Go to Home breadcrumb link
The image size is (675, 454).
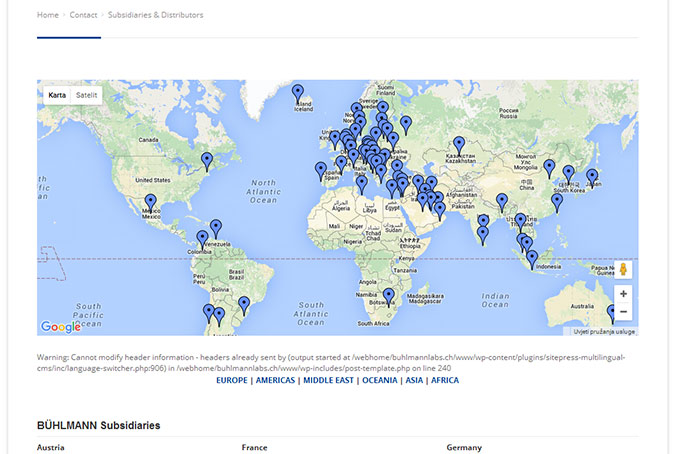coord(48,15)
